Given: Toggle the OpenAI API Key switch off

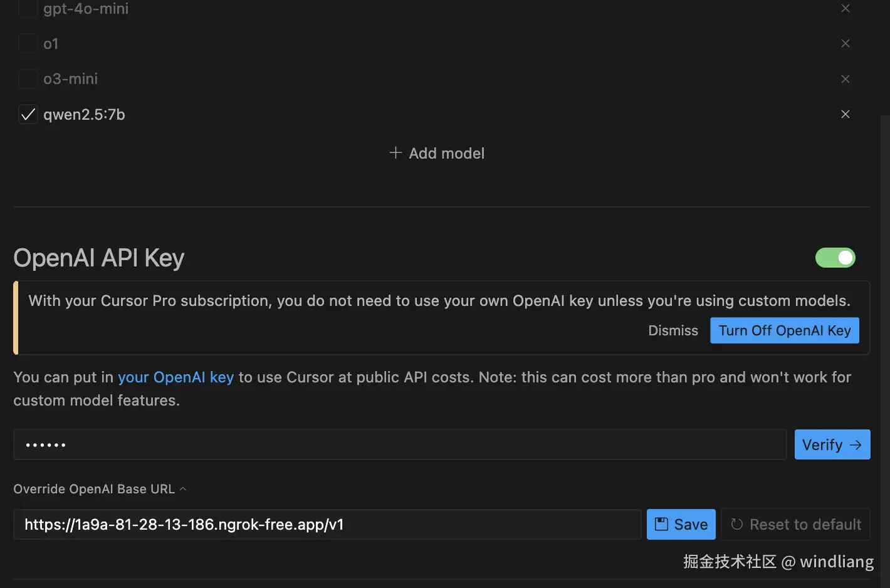Looking at the screenshot, I should [x=835, y=258].
